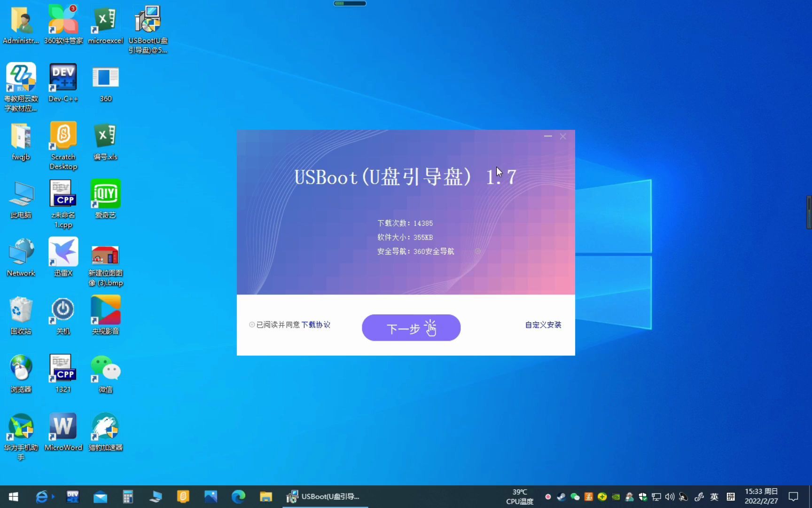Click the NVIDIA tray icon

[x=616, y=497]
